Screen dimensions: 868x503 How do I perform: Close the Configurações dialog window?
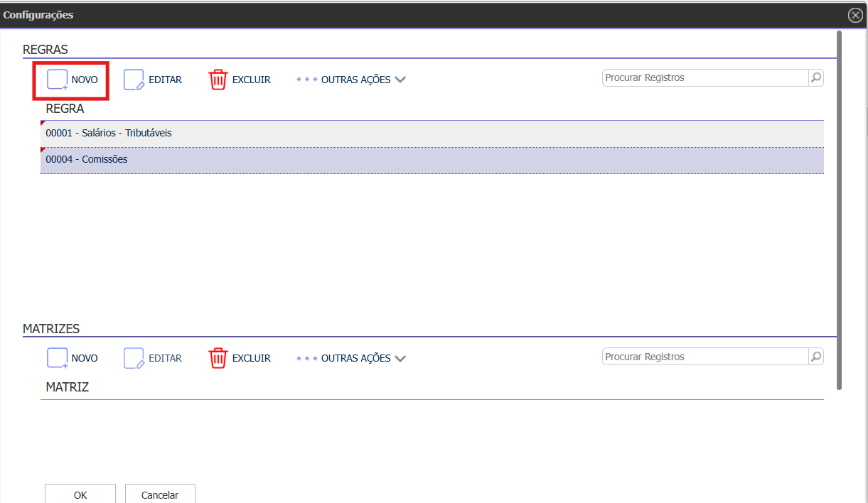tap(855, 15)
